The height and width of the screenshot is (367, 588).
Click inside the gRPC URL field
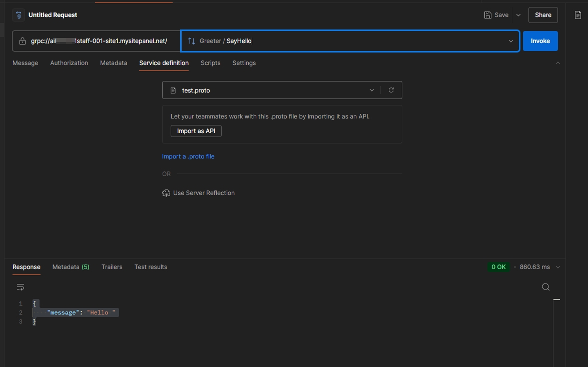(x=100, y=40)
